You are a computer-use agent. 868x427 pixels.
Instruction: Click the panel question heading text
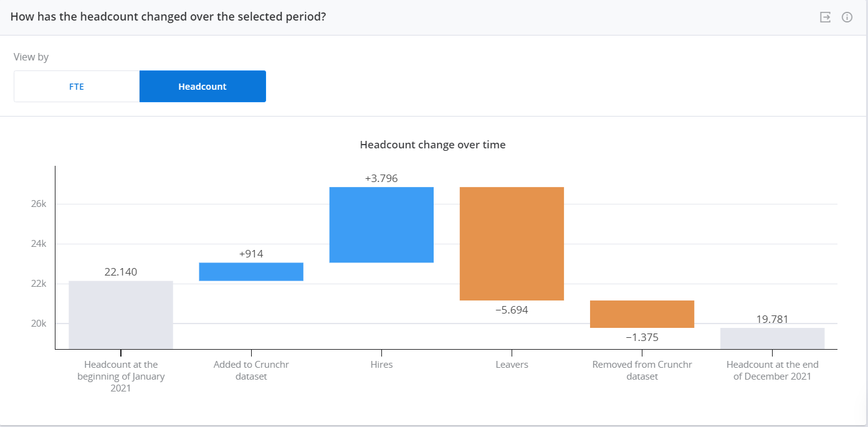tap(168, 17)
